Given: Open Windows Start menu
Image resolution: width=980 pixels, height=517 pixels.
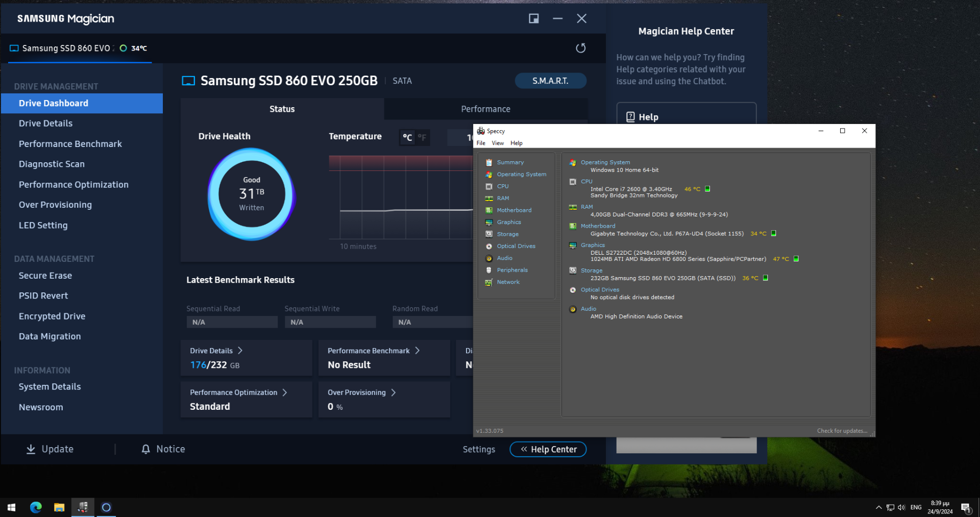Looking at the screenshot, I should click(x=11, y=507).
